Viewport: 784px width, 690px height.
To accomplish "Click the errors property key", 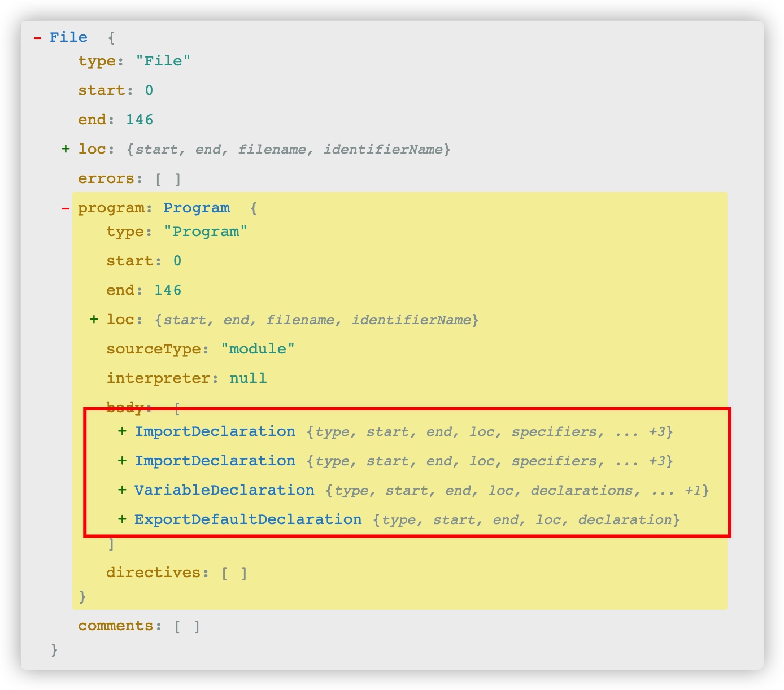I will [107, 178].
